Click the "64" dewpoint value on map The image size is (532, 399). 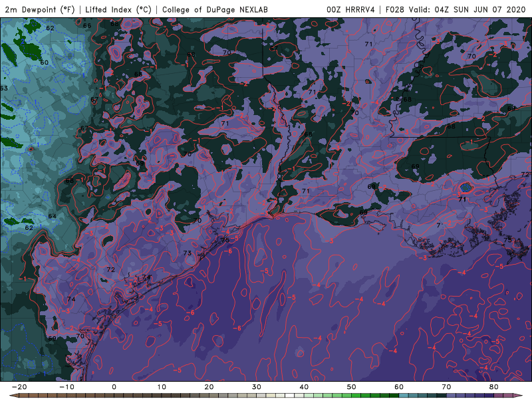(53, 216)
